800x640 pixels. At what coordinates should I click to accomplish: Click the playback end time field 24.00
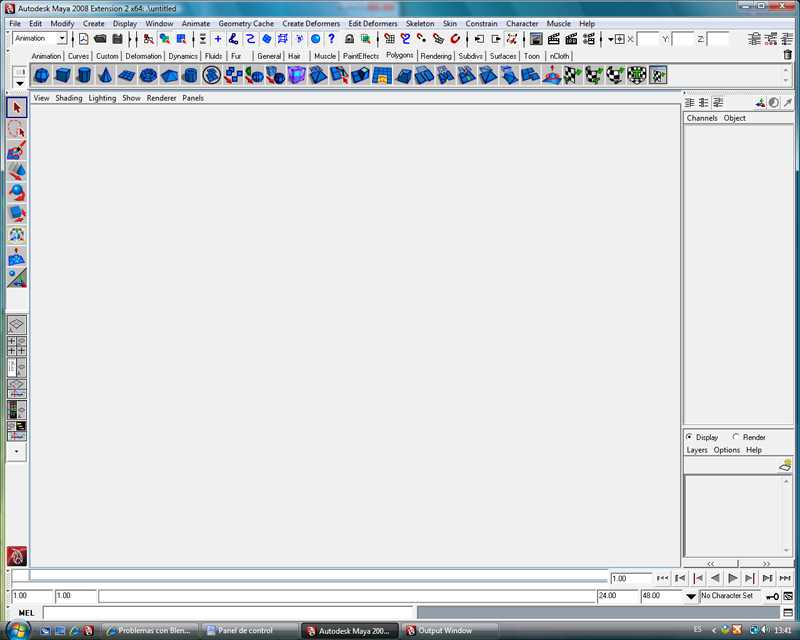(x=617, y=596)
